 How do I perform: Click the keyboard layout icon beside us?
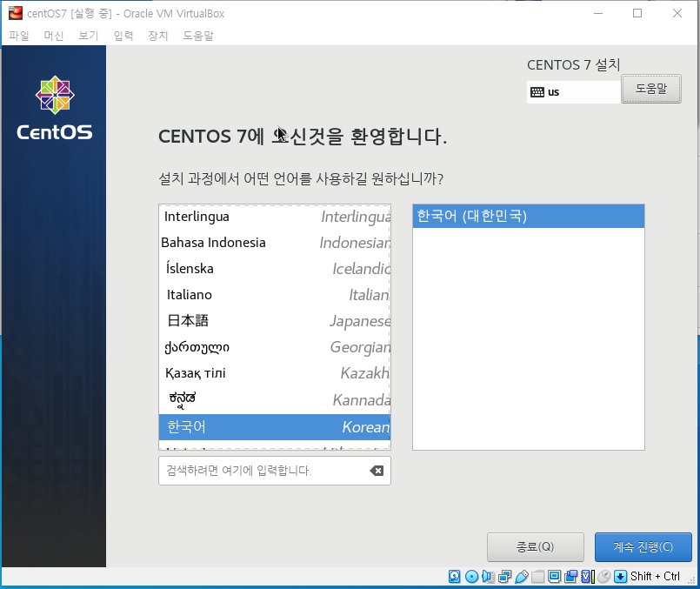pyautogui.click(x=537, y=92)
